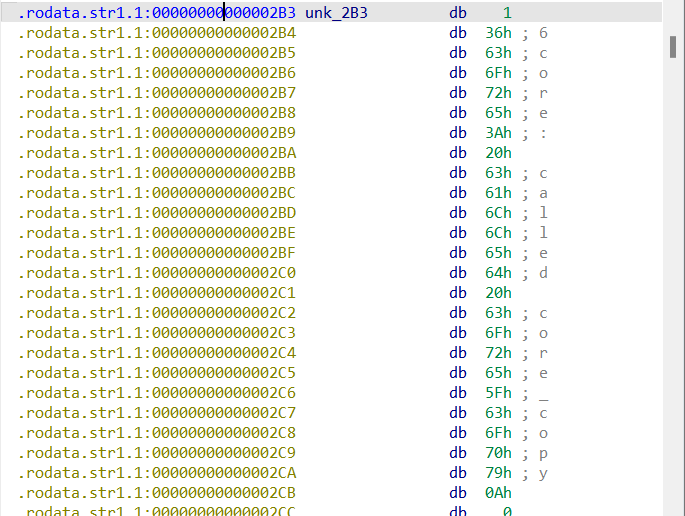The height and width of the screenshot is (516, 685).
Task: Select address line 00000000000002C4
Action: coord(157,353)
